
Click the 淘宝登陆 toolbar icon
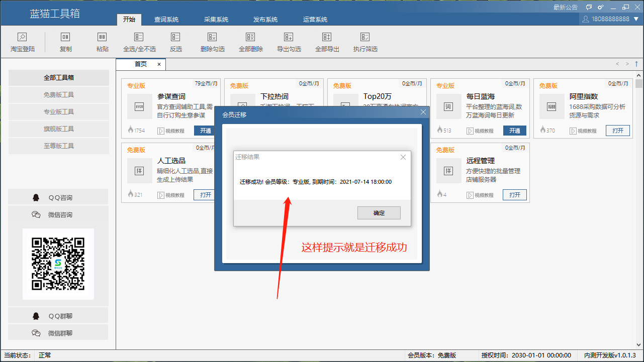22,37
